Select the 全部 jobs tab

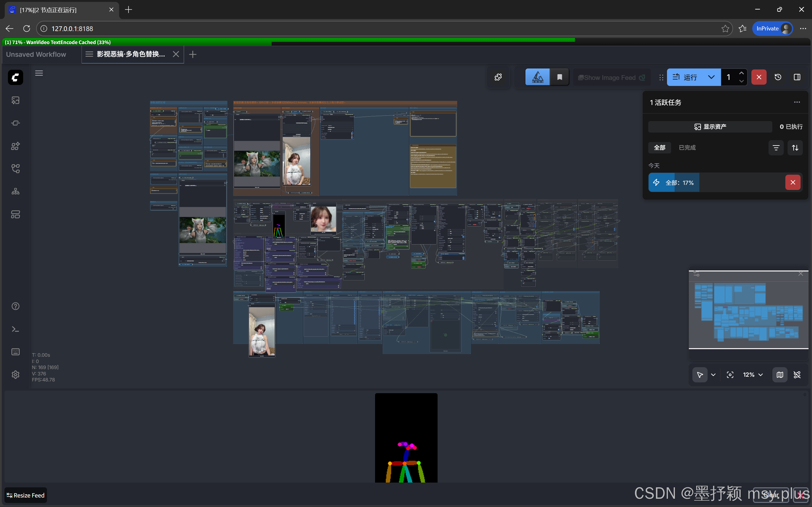[x=660, y=147]
